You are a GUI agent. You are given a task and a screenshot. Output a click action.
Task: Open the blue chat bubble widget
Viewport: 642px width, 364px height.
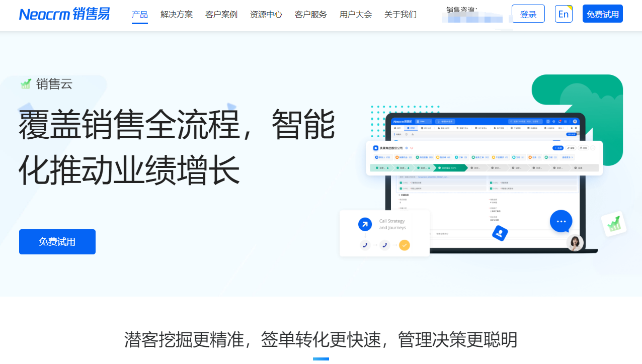tap(561, 221)
